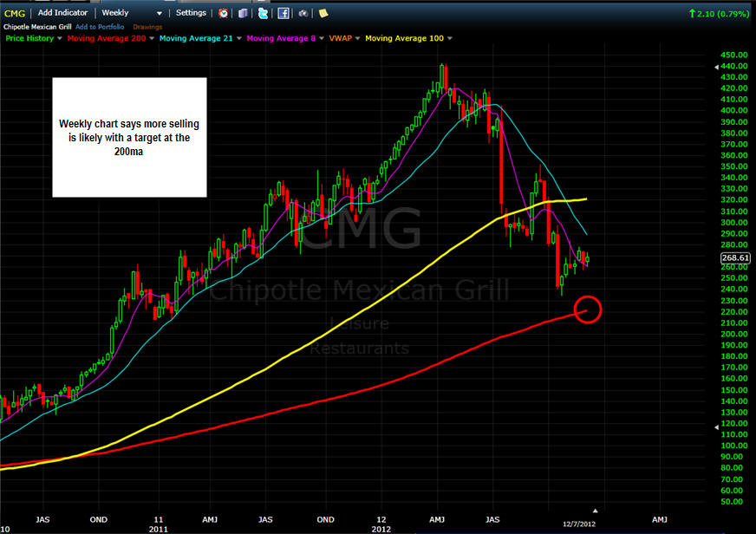Click the upper arrow marker on price axis

tap(716, 67)
